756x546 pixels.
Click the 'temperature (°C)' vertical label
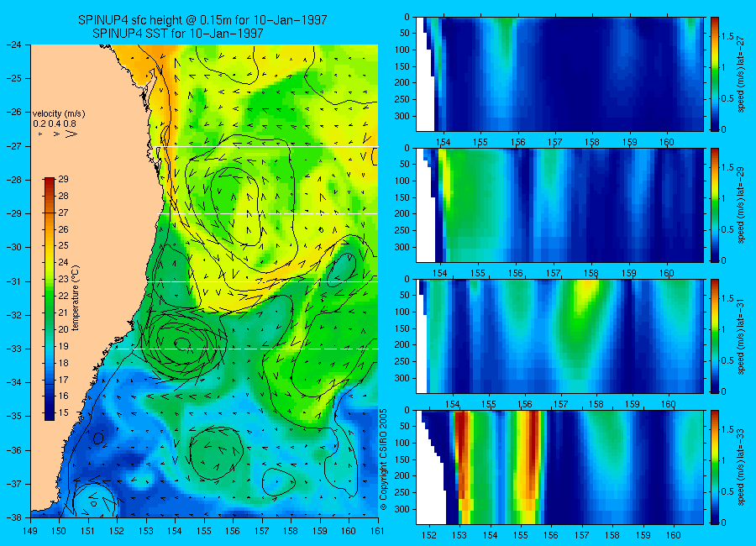[x=76, y=298]
